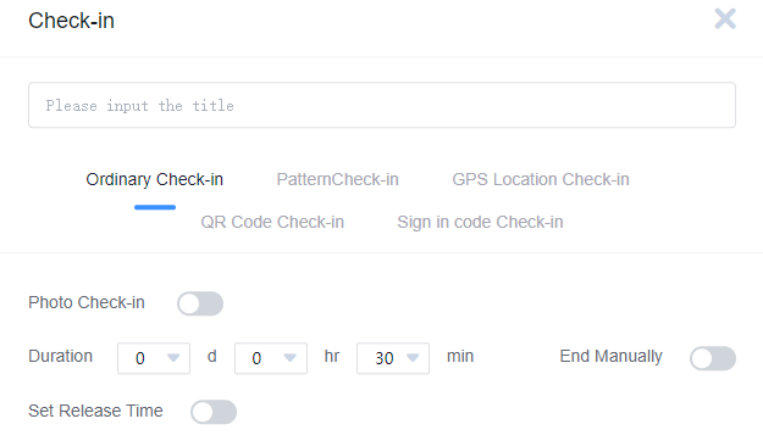This screenshot has width=763, height=442.
Task: Expand the duration hours dropdown
Action: pyautogui.click(x=271, y=358)
